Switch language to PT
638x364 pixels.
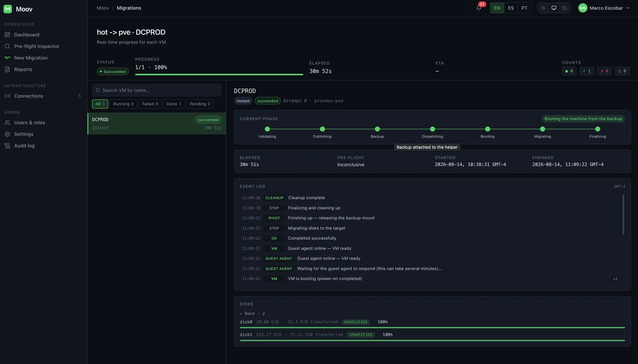coord(525,8)
